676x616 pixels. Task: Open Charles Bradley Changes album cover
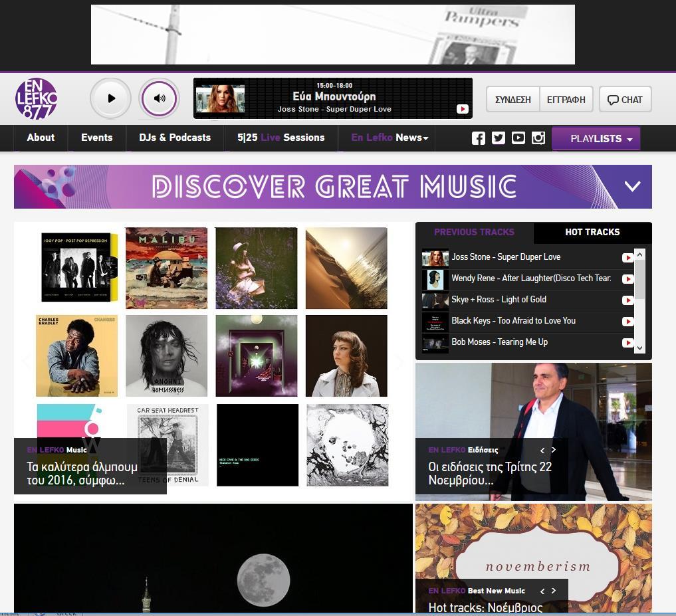point(76,356)
